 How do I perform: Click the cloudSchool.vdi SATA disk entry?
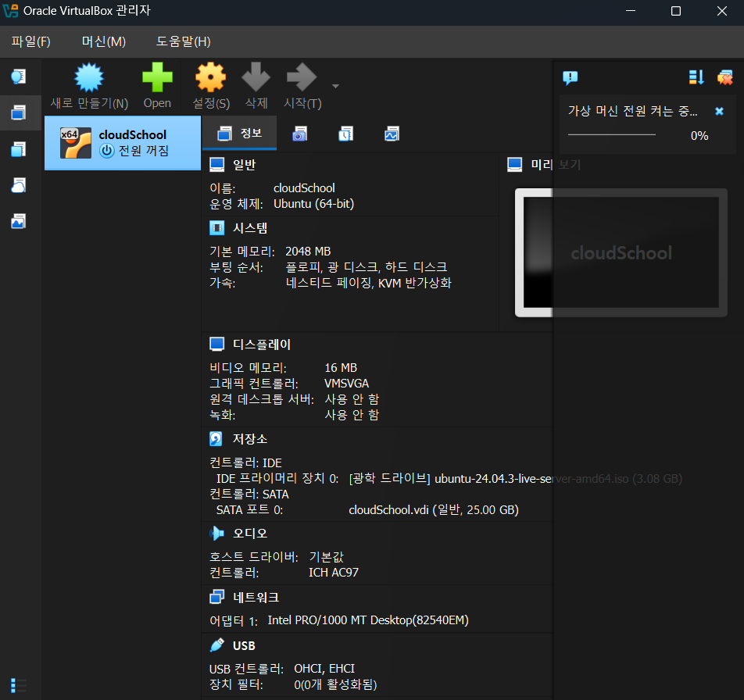434,510
